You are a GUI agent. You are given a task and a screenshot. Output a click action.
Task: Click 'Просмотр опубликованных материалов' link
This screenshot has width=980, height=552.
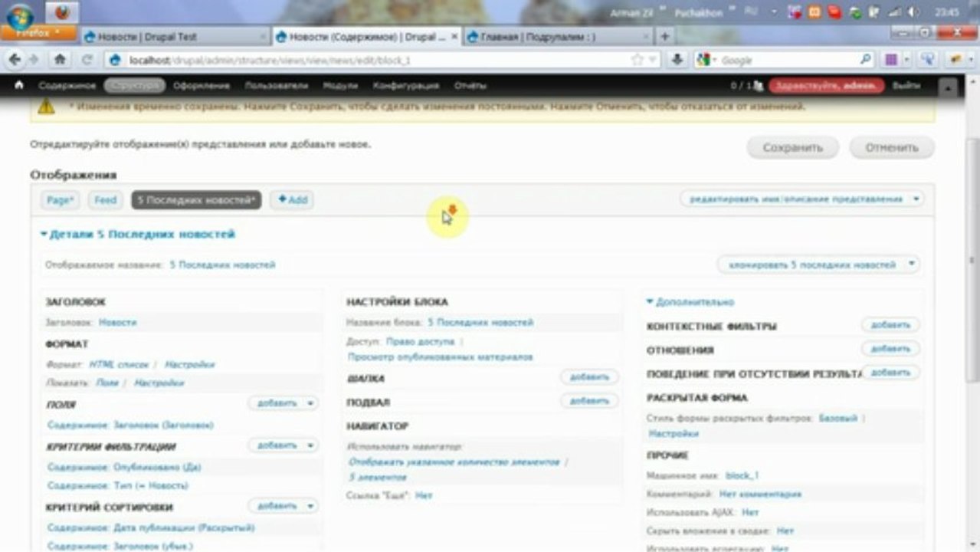point(441,357)
